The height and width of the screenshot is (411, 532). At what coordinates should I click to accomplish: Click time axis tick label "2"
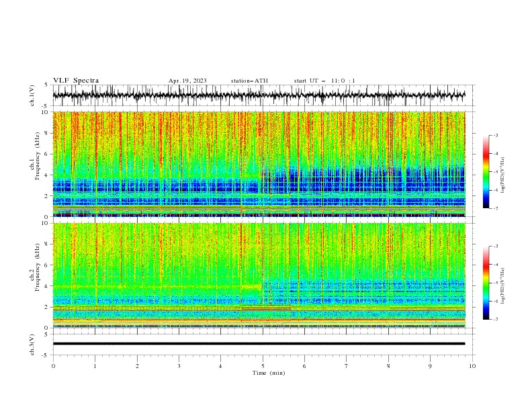tap(137, 366)
